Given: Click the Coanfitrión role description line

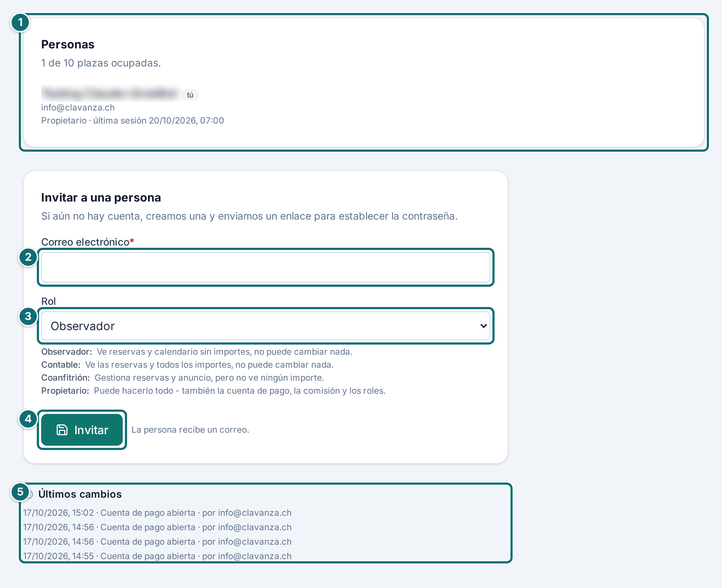Looking at the screenshot, I should tap(183, 378).
